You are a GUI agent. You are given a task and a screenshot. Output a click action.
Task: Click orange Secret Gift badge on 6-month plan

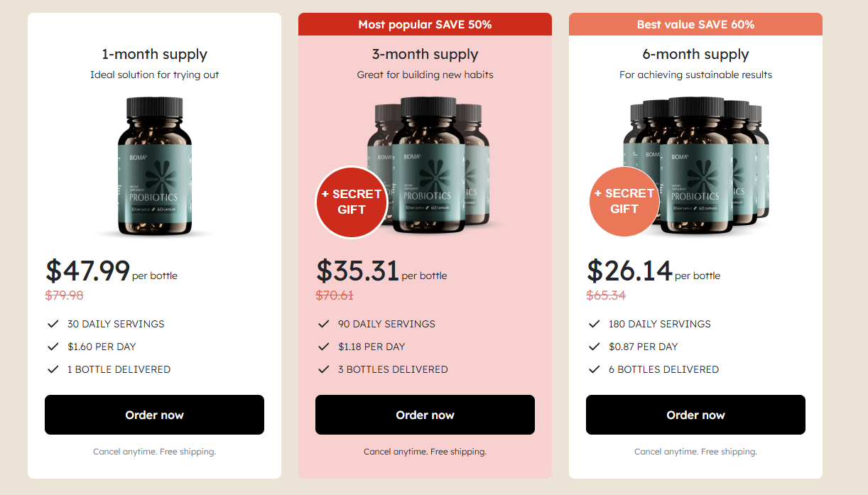coord(624,201)
